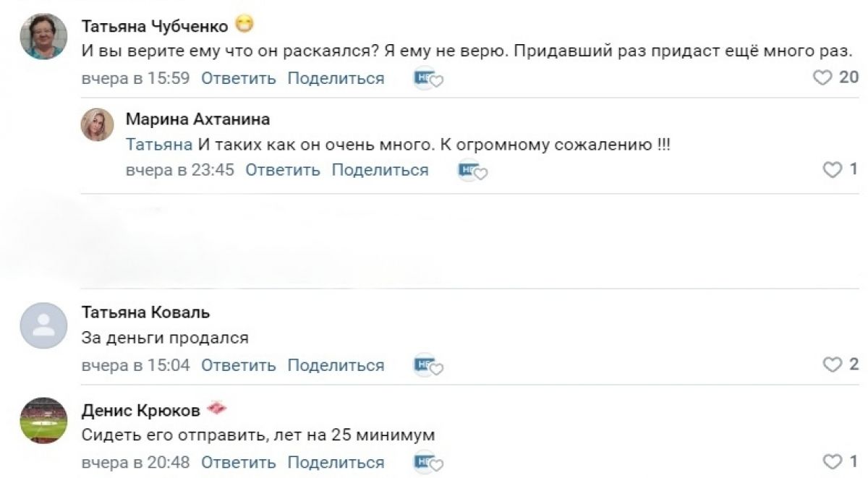Share Марина Ахтанина's reply via Поделиться
The height and width of the screenshot is (478, 868).
[380, 171]
